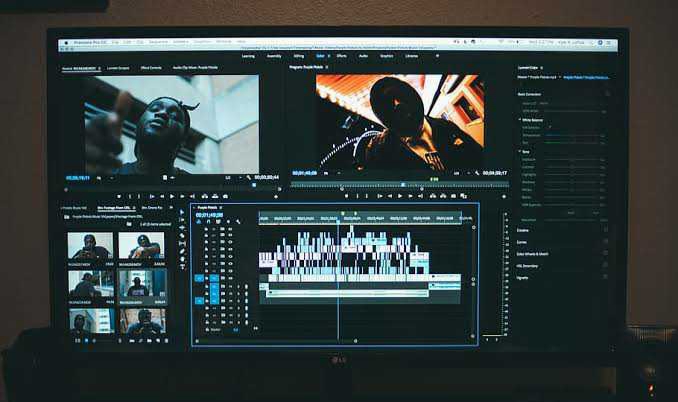Toggle the Creative section checkbox
Screen dimensions: 678x402
(605, 230)
